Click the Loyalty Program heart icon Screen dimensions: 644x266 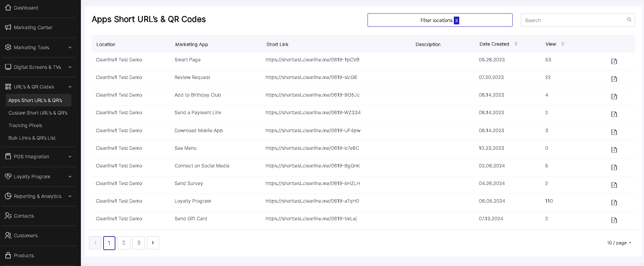(8, 176)
